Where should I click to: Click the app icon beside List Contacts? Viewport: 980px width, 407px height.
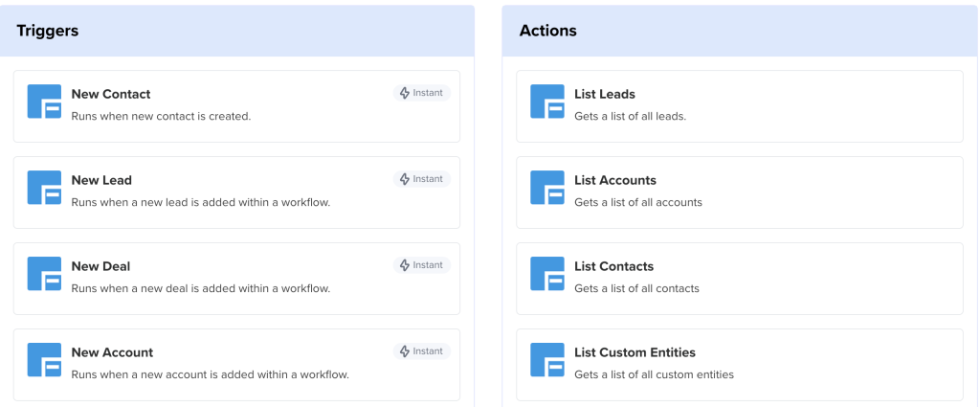547,274
